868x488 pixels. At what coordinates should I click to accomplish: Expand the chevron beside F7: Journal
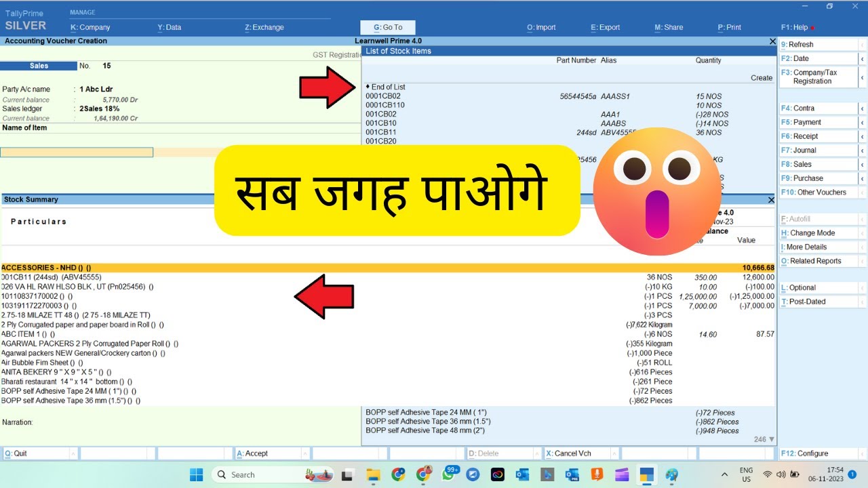coord(863,150)
